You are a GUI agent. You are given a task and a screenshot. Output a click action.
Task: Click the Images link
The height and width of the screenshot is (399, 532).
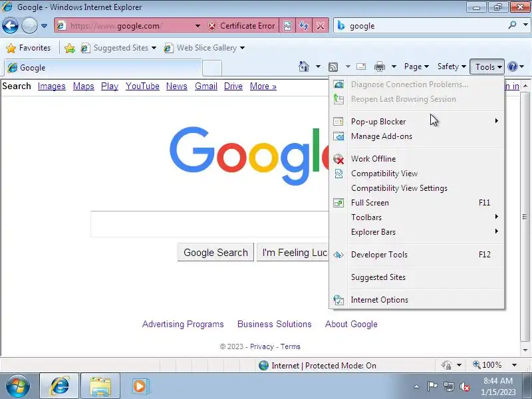click(x=52, y=86)
